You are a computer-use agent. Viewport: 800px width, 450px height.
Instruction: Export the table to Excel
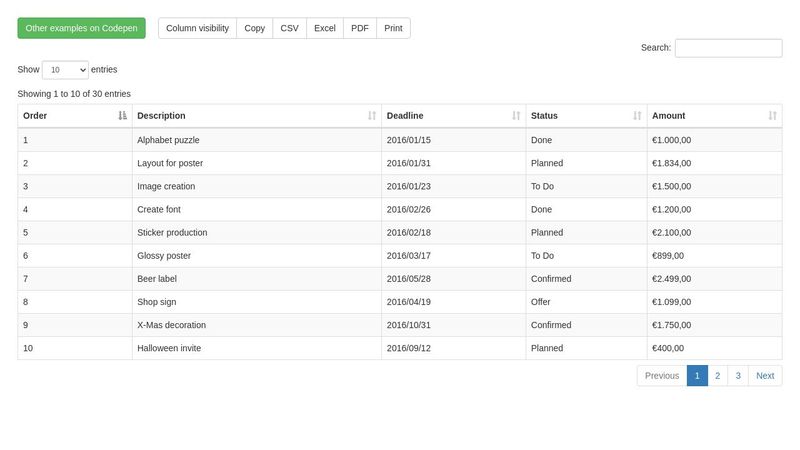[x=325, y=28]
